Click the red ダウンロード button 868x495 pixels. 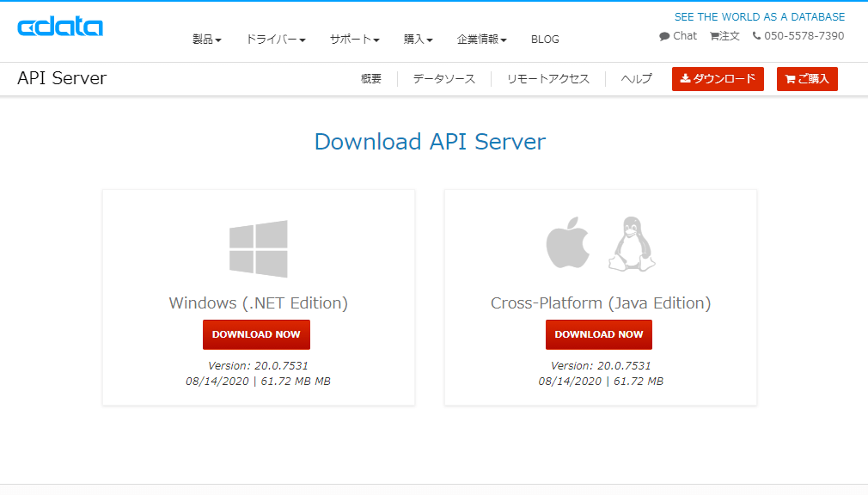(x=718, y=79)
